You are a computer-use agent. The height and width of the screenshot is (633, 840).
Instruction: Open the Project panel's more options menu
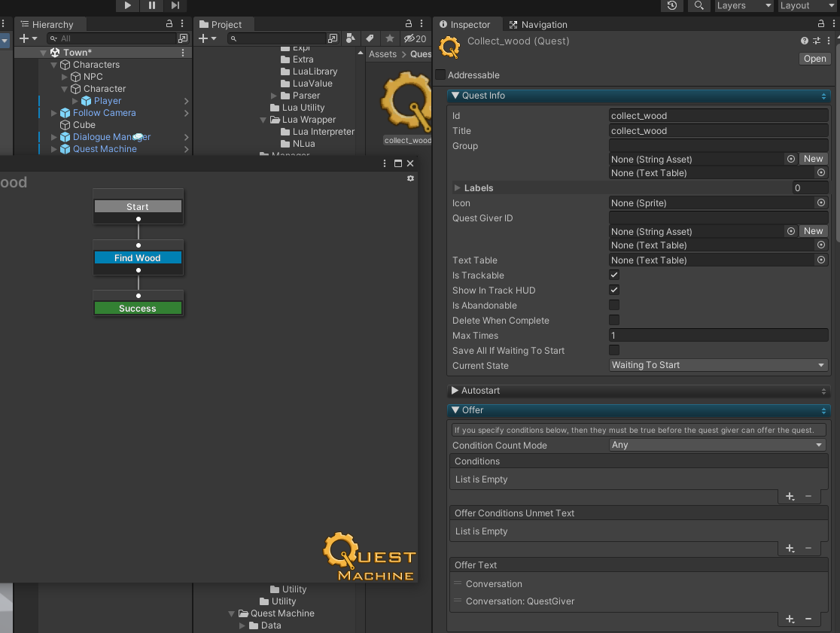tap(422, 23)
